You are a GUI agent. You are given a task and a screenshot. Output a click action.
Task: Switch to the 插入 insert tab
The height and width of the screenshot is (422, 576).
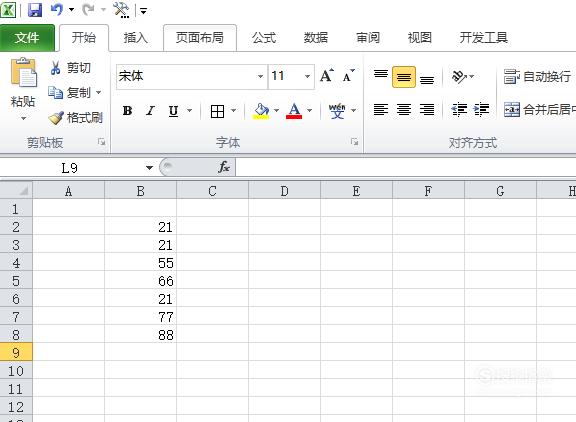click(136, 37)
